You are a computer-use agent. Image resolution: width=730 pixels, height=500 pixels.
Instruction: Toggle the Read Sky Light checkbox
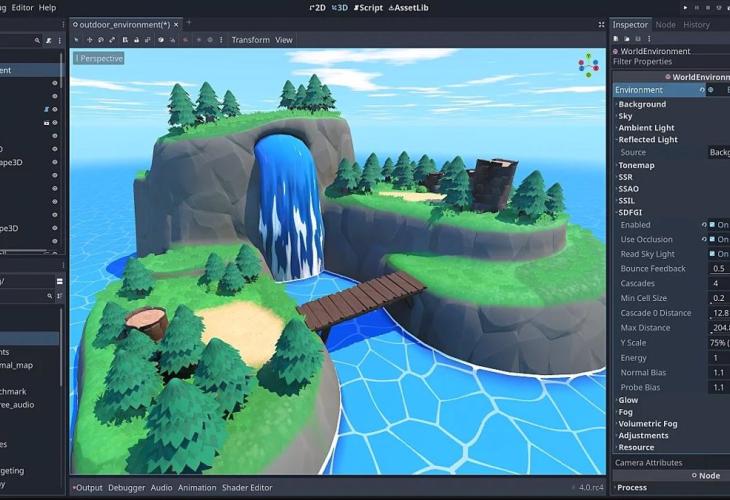(x=712, y=254)
